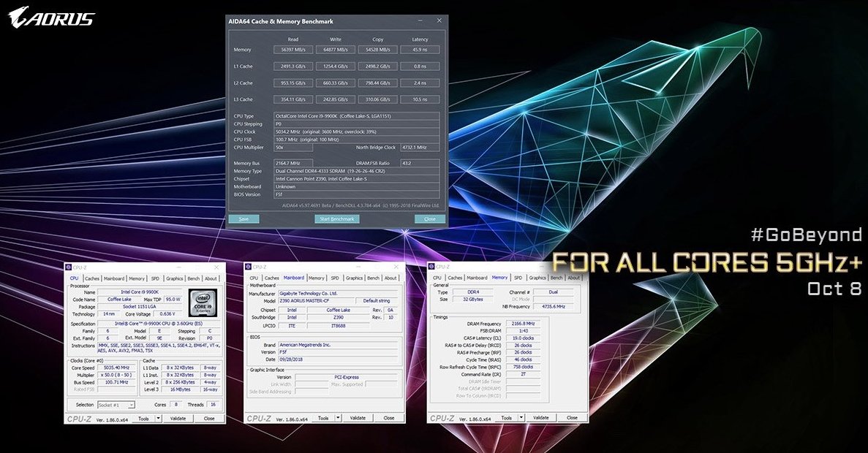Image resolution: width=868 pixels, height=453 pixels.
Task: Click the NB Frequency 4735.6 MHz value
Action: (553, 306)
